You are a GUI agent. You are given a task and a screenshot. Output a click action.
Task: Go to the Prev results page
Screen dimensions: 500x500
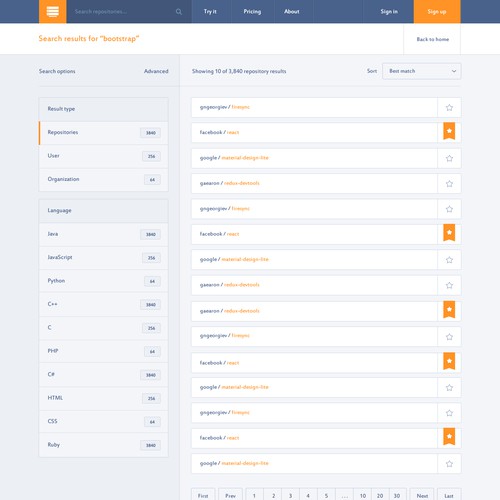pyautogui.click(x=230, y=495)
